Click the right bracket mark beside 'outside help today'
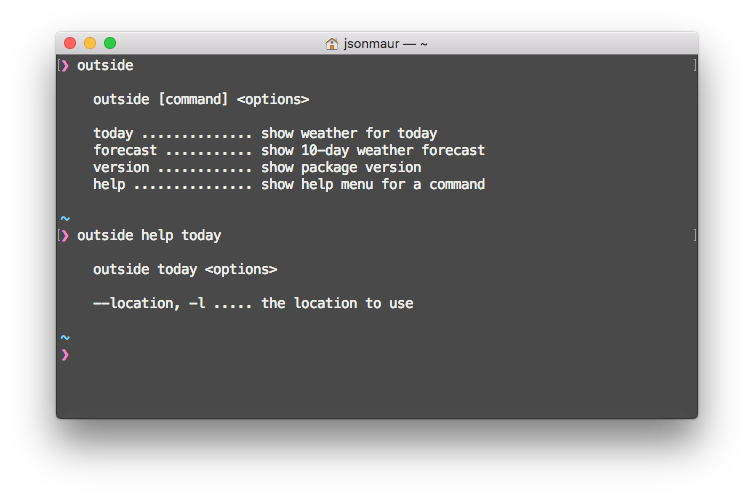The height and width of the screenshot is (499, 754). coord(694,235)
